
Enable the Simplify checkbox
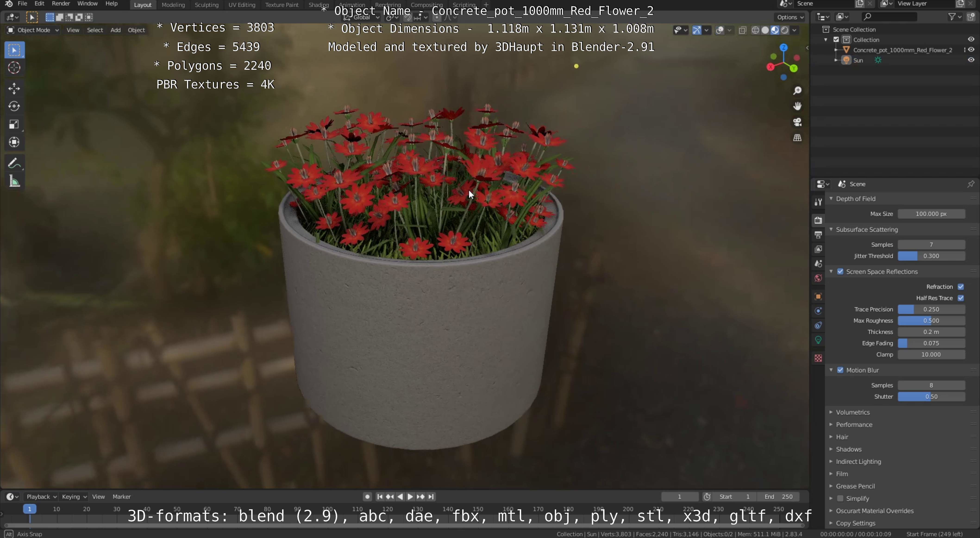(x=840, y=498)
